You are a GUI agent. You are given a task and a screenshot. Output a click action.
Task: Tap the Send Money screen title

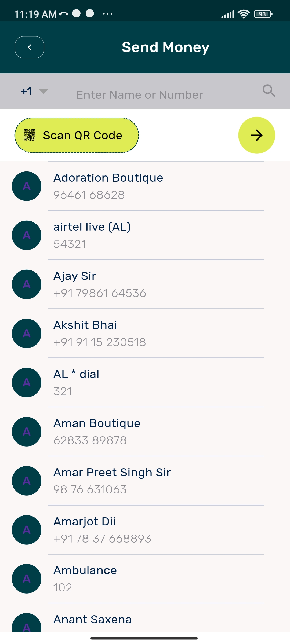click(x=165, y=47)
